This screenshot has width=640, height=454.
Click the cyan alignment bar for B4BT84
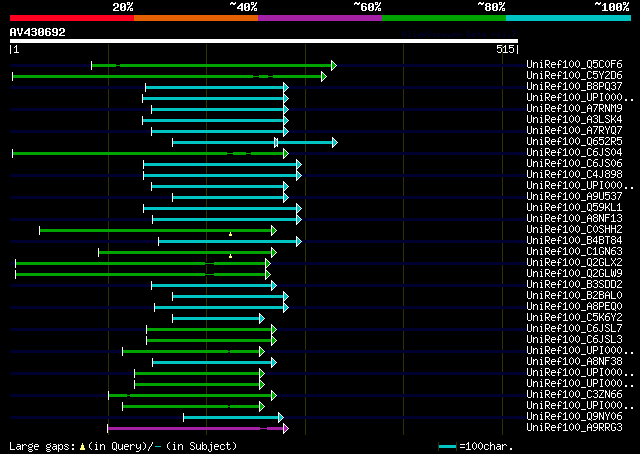click(228, 242)
